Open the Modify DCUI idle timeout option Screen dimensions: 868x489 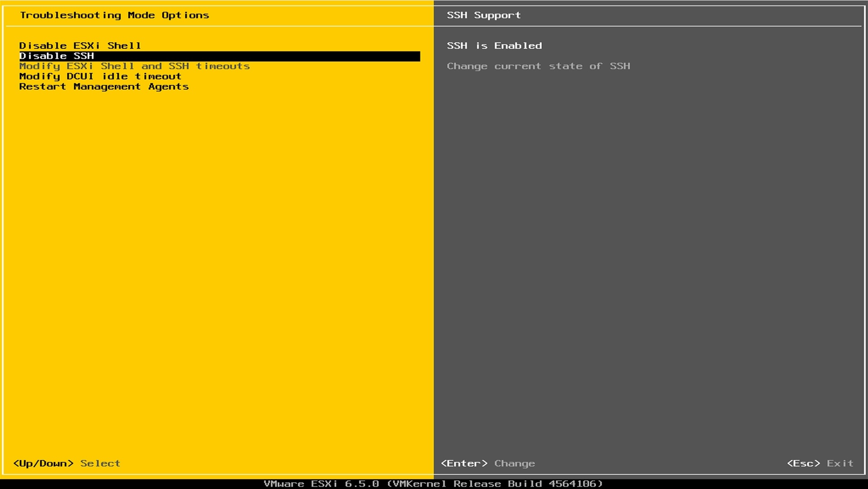point(100,76)
